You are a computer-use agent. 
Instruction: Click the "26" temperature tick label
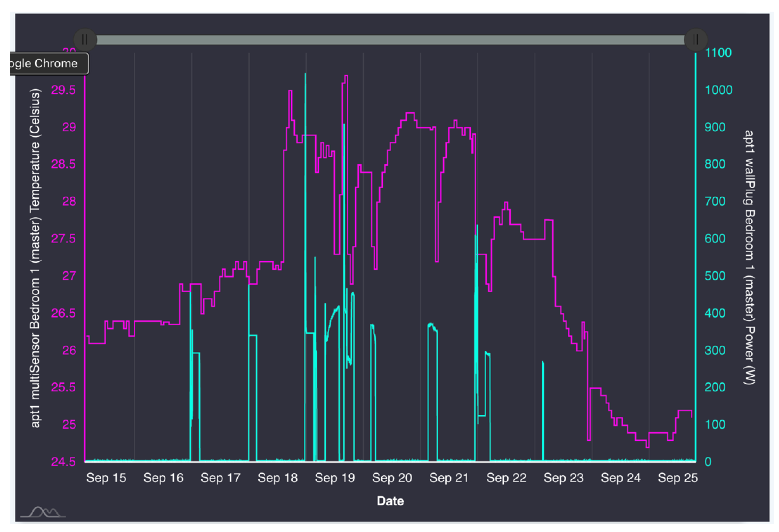pos(69,350)
